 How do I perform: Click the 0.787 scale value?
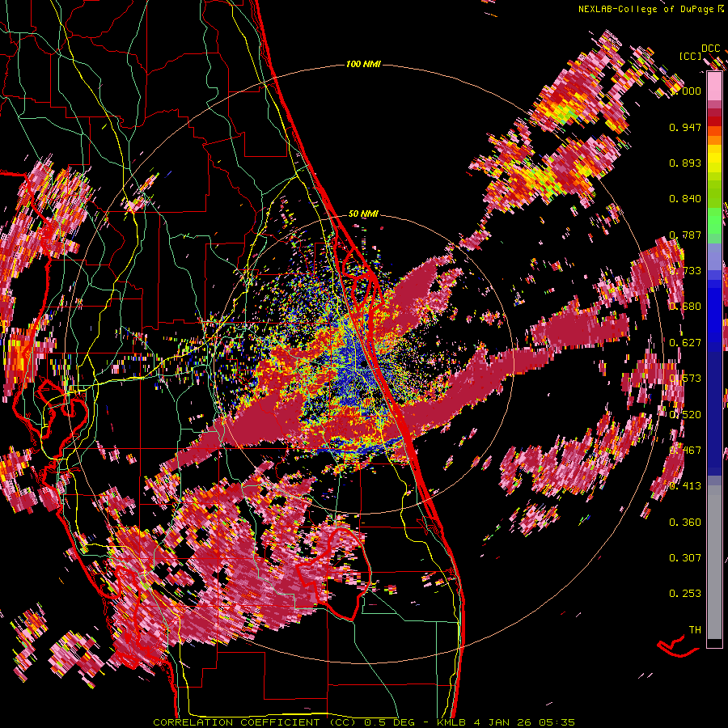(685, 235)
